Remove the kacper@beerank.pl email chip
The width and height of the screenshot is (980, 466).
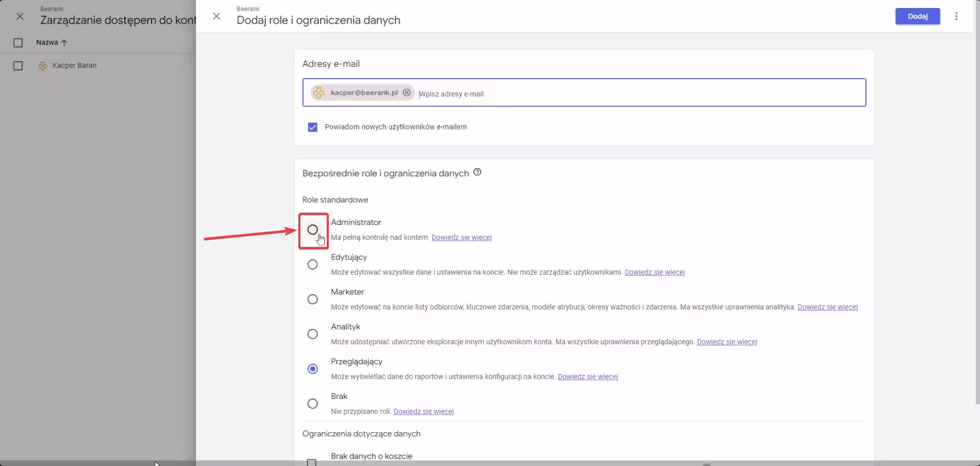pyautogui.click(x=406, y=93)
